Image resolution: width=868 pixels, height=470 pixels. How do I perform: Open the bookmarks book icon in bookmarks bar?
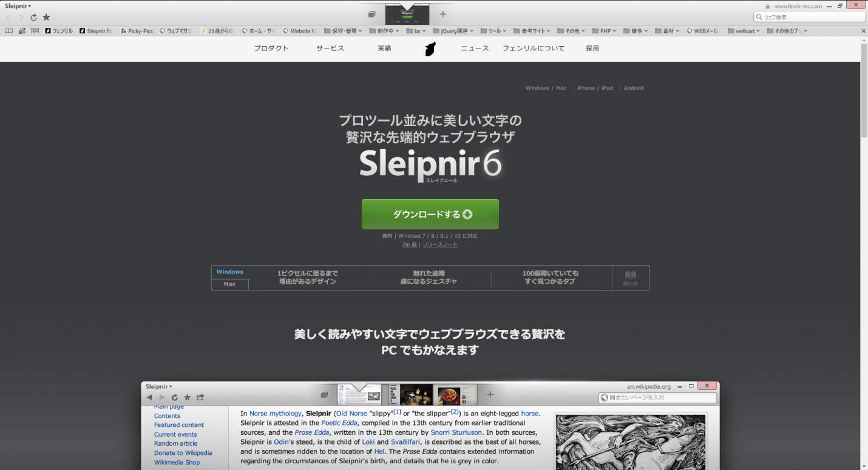coord(8,31)
